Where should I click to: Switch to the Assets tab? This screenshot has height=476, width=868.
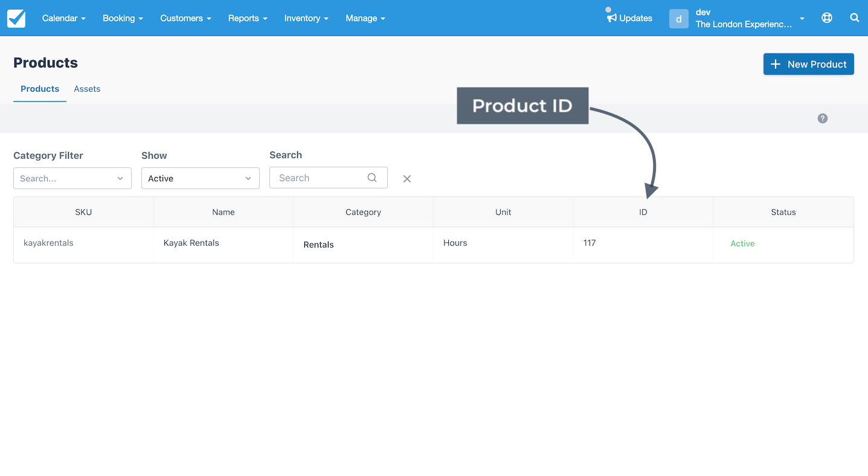coord(87,89)
